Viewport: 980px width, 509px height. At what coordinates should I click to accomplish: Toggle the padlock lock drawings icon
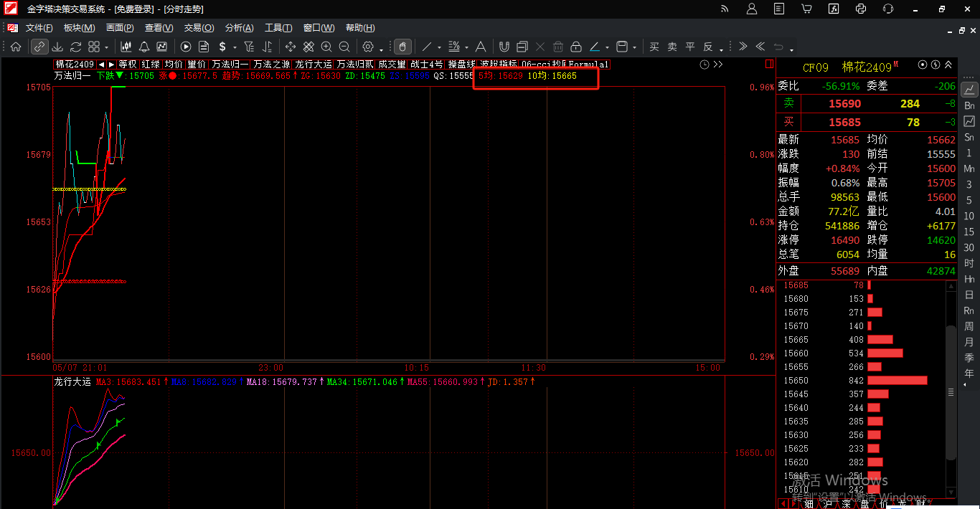pos(575,47)
